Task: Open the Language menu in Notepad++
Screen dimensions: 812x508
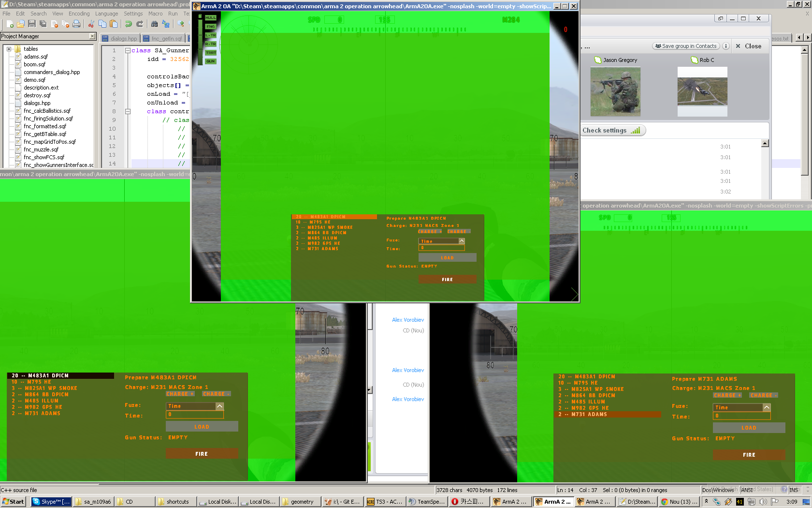Action: click(x=106, y=14)
